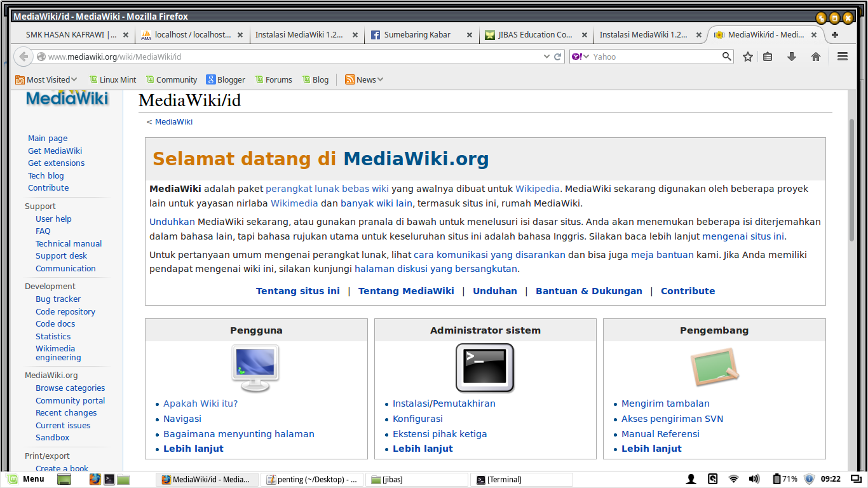This screenshot has width=868, height=488.
Task: Open the Sandbox sidebar link
Action: tap(53, 437)
